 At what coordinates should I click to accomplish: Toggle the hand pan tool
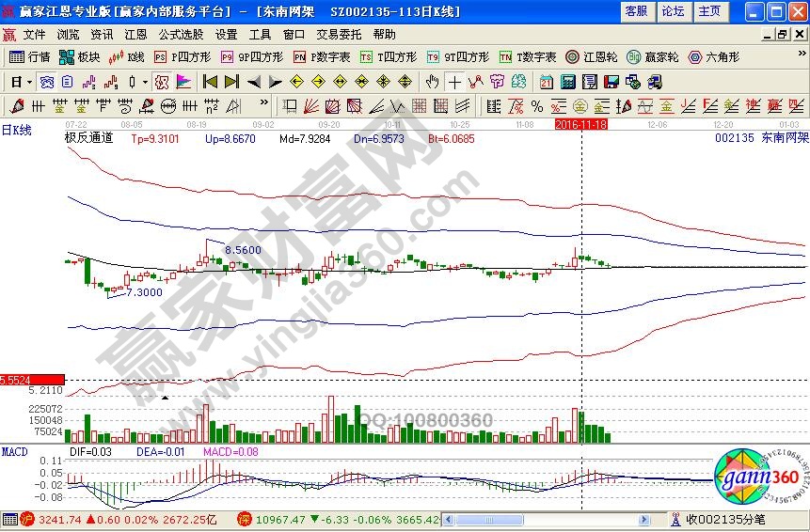[432, 82]
